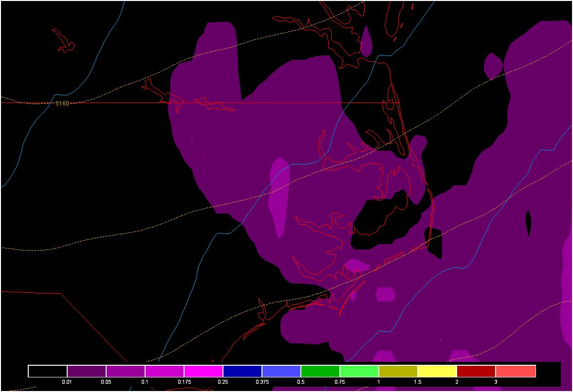This screenshot has height=392, width=573.
Task: Click the 0.1–0.175 violet legend swatch
Action: click(165, 371)
